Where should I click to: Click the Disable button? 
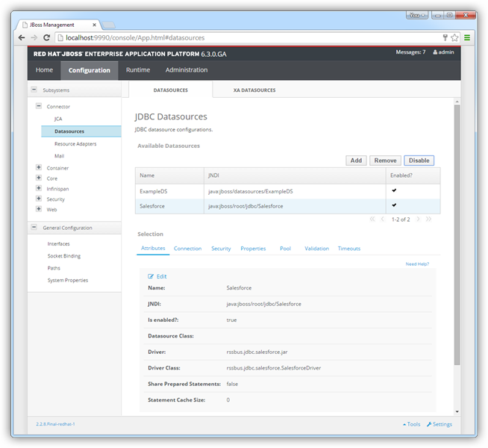pos(419,161)
